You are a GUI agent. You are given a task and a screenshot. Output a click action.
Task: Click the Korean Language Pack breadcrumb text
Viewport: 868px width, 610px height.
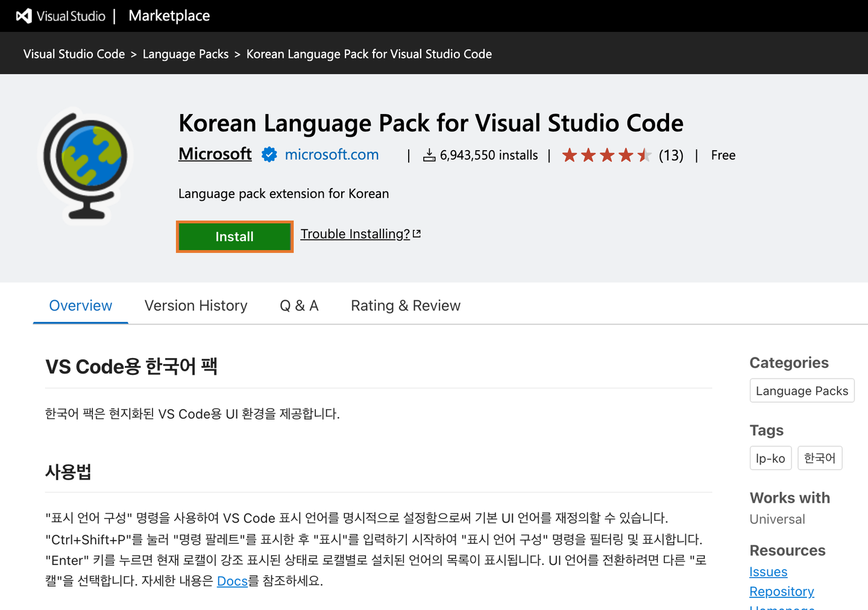[369, 54]
